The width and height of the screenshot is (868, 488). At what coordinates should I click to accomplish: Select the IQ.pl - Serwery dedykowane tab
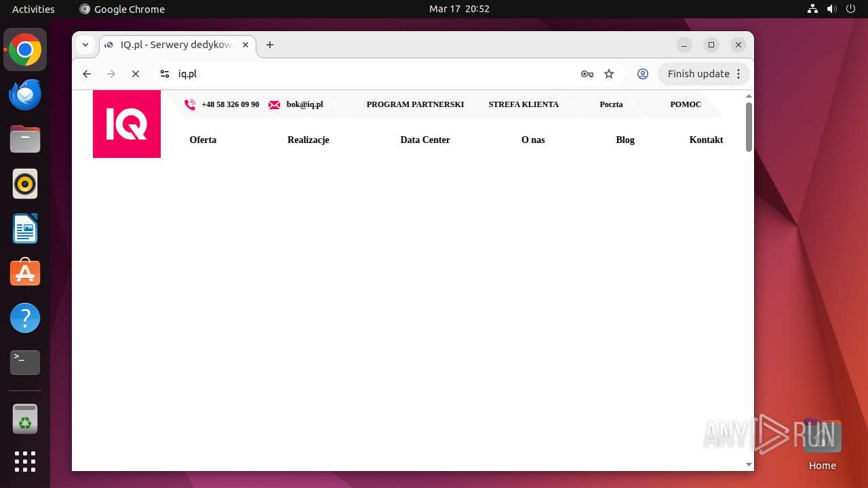(178, 45)
